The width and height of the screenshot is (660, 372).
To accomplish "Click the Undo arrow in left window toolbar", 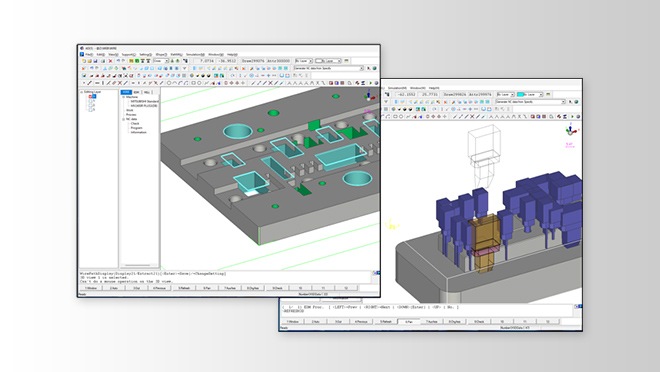I will (x=118, y=61).
